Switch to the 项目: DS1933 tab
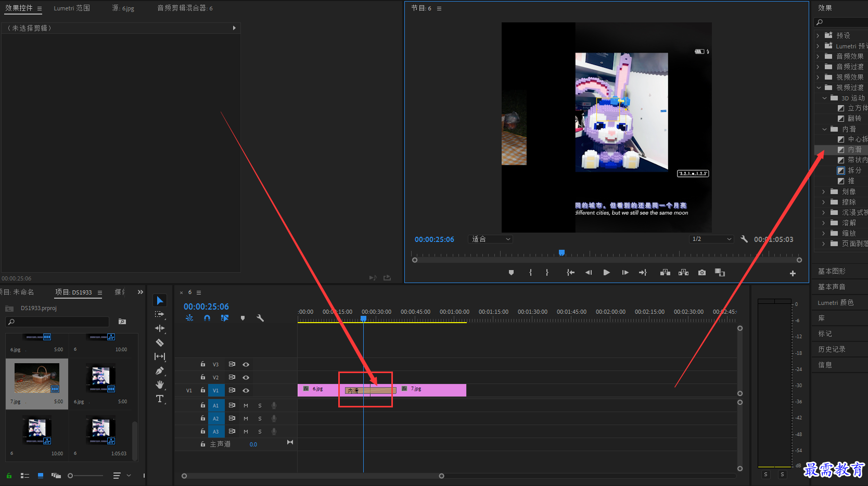This screenshot has width=868, height=486. 73,292
